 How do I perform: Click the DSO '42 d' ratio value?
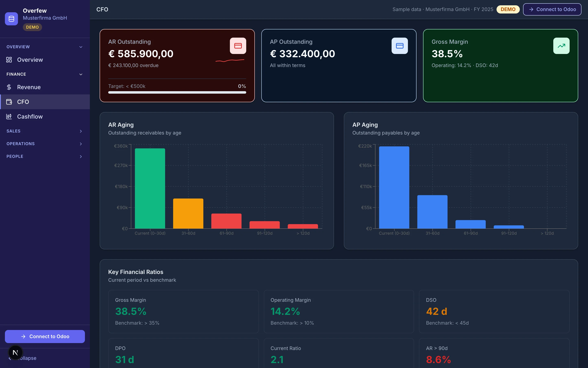(437, 311)
